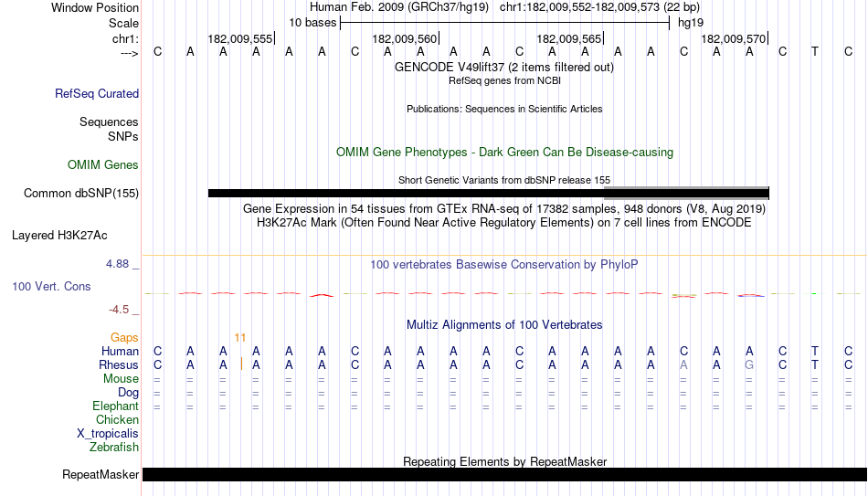Click the 182,009,565 position marker
868x496 pixels.
(569, 38)
